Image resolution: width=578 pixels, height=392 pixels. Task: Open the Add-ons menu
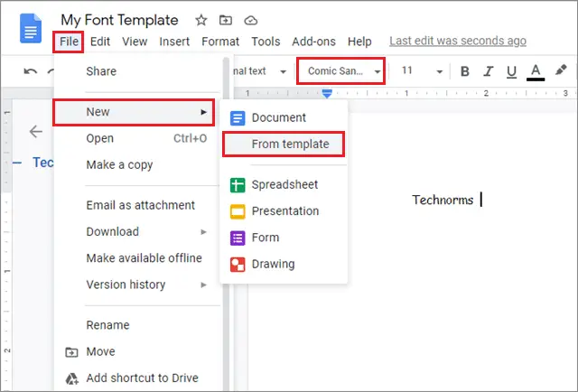313,42
